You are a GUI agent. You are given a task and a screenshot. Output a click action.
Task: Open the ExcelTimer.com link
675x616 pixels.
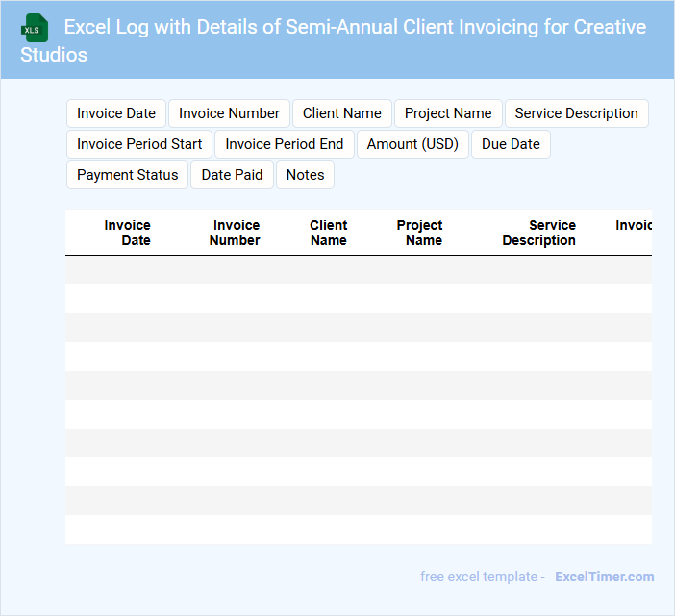604,577
